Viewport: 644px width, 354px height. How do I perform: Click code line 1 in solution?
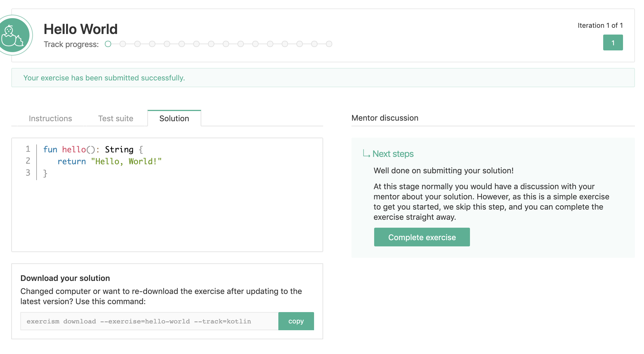click(93, 149)
